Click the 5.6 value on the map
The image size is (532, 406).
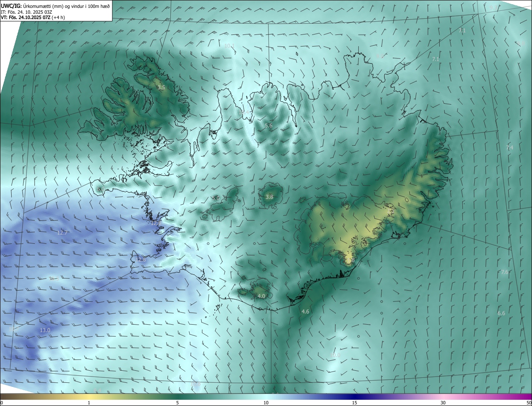268,126
